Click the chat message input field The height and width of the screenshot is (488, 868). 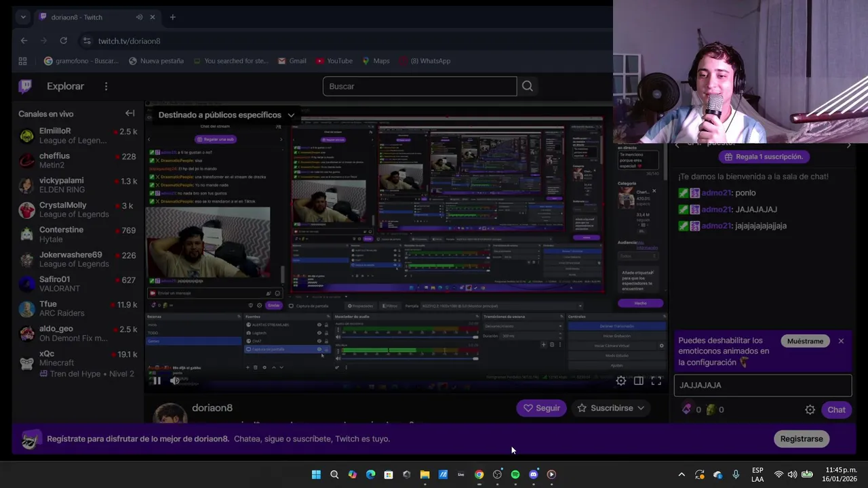point(763,385)
